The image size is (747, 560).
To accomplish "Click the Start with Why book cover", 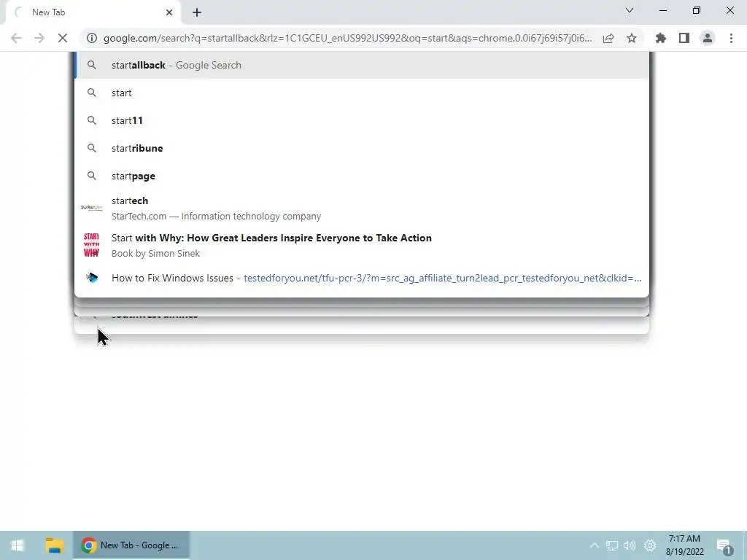I will 91,245.
